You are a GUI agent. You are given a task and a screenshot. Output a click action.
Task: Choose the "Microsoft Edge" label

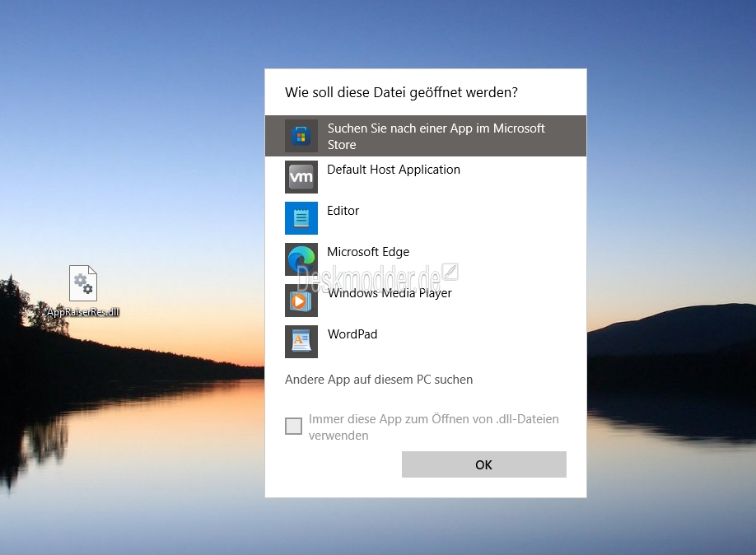click(368, 252)
